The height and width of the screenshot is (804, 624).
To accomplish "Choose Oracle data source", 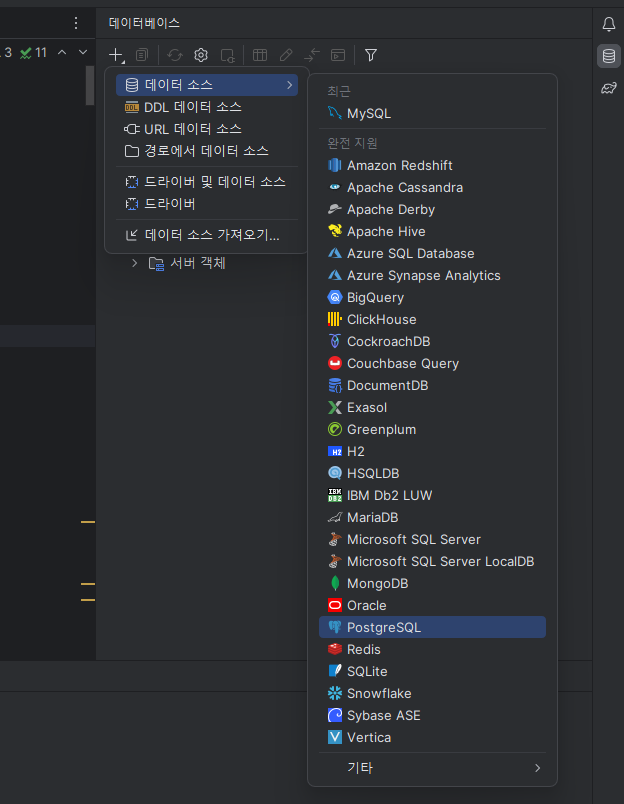I will coord(432,606).
